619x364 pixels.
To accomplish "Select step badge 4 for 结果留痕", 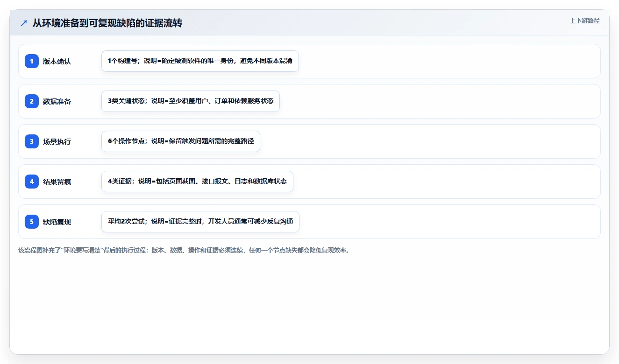I will 32,182.
